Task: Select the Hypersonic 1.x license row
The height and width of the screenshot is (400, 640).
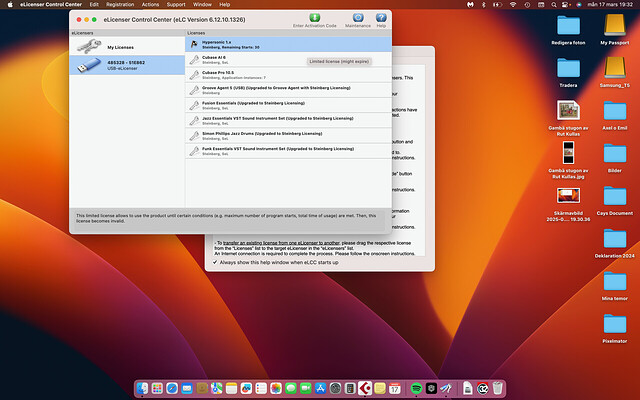Action: pos(288,44)
